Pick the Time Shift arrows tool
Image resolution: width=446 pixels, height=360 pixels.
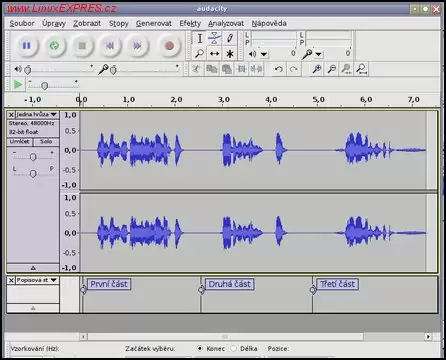(214, 53)
